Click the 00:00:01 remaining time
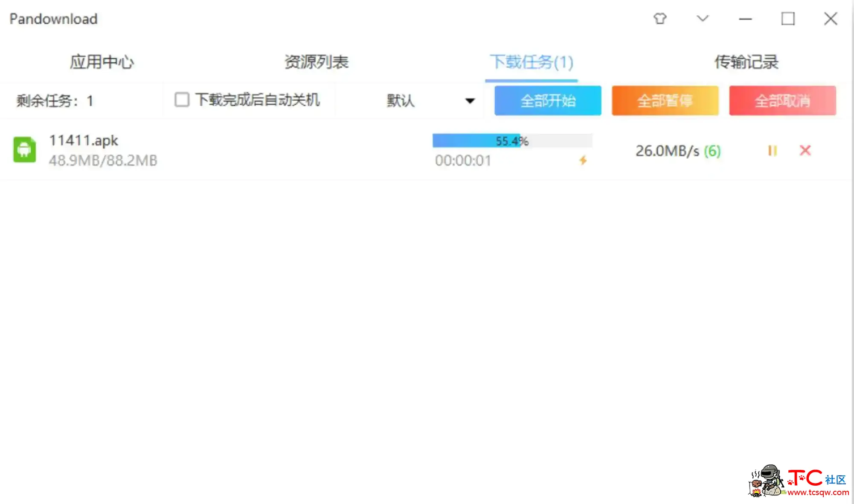The width and height of the screenshot is (854, 504). pos(463,161)
